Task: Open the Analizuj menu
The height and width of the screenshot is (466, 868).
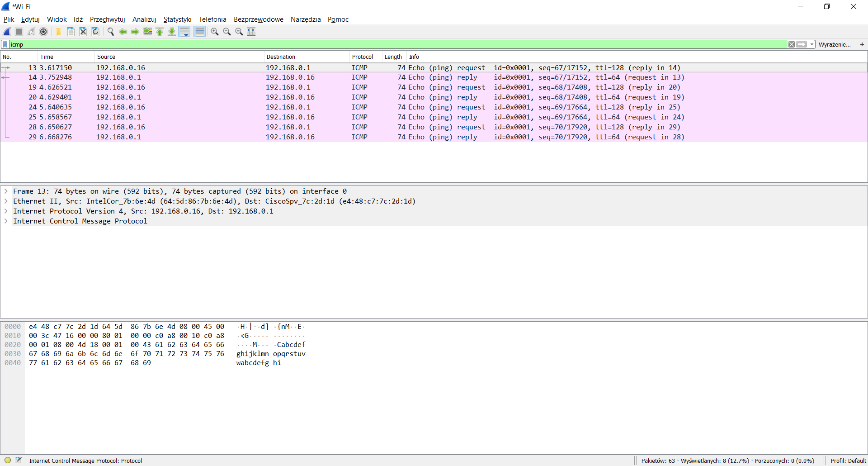Action: coord(144,19)
